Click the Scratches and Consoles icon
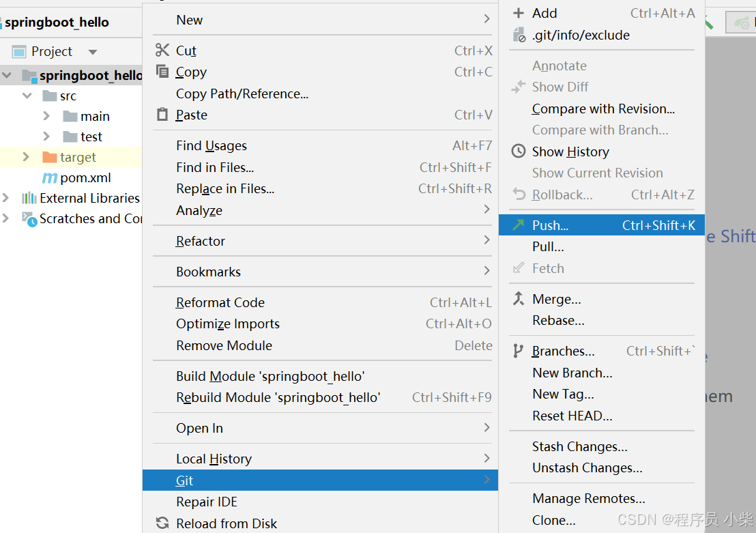 (x=29, y=219)
